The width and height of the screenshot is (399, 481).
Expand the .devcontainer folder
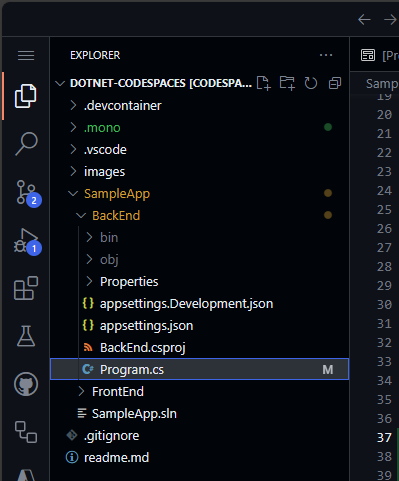coord(73,105)
